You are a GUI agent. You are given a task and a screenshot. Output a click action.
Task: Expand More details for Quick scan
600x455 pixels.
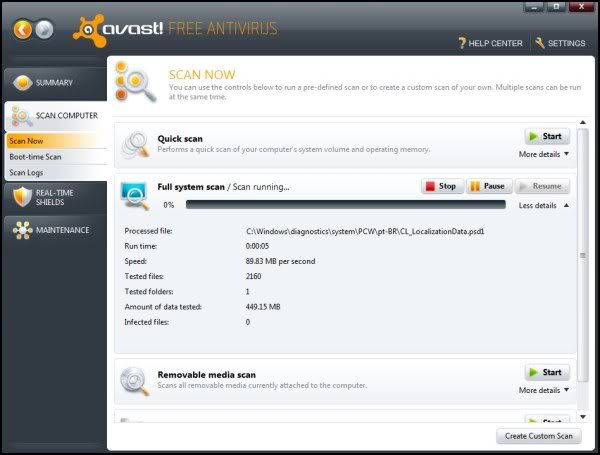(544, 154)
